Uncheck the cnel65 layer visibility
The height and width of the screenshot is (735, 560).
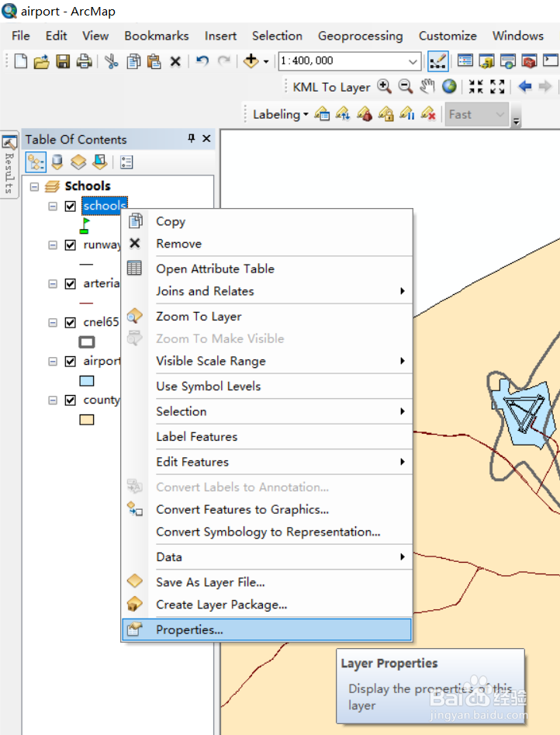pos(71,323)
